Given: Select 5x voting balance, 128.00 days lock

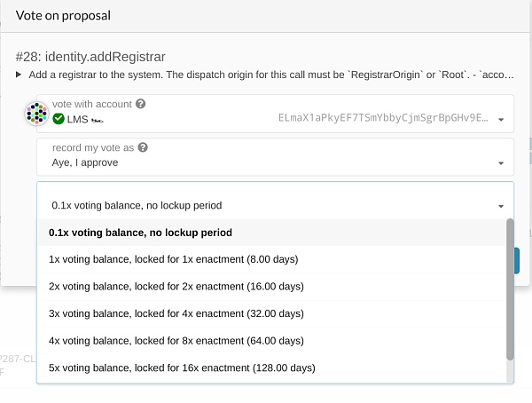Looking at the screenshot, I should 181,367.
